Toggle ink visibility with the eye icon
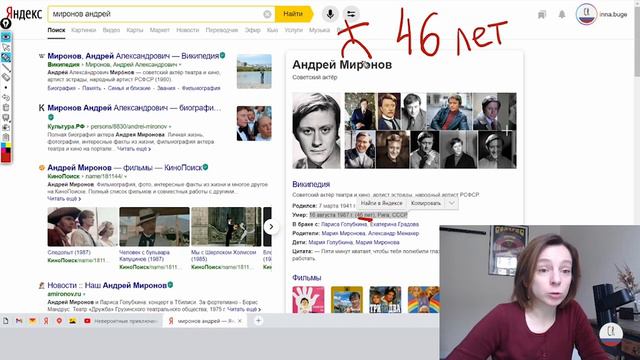This screenshot has height=360, width=640. coord(6,37)
